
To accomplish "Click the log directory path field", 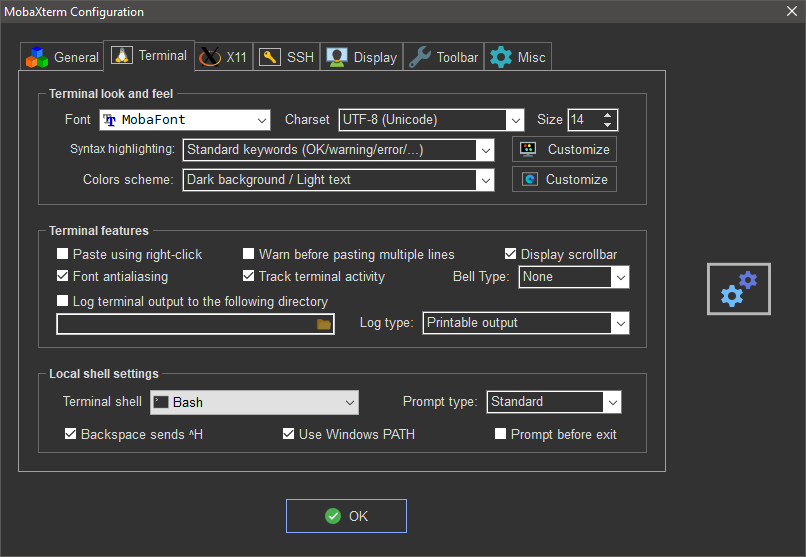I will point(185,324).
